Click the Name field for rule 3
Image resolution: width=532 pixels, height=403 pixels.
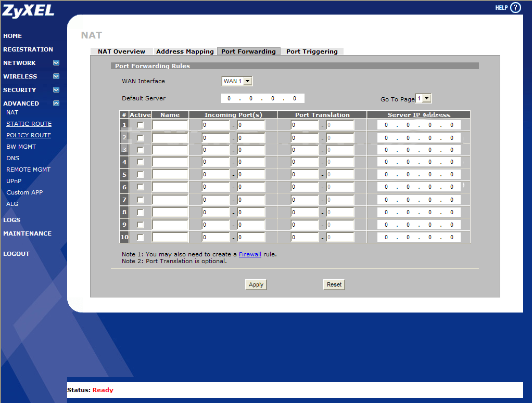tap(170, 150)
